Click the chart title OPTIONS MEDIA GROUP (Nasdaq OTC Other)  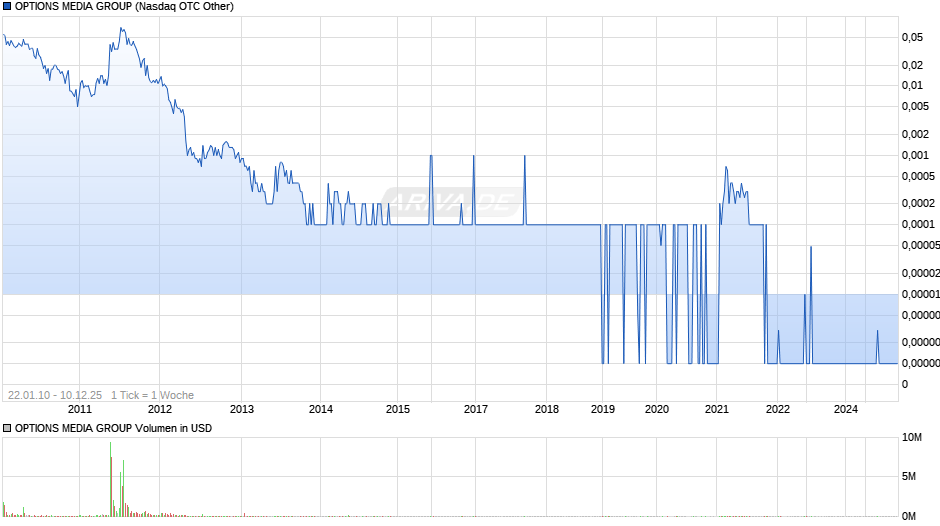pyautogui.click(x=124, y=7)
